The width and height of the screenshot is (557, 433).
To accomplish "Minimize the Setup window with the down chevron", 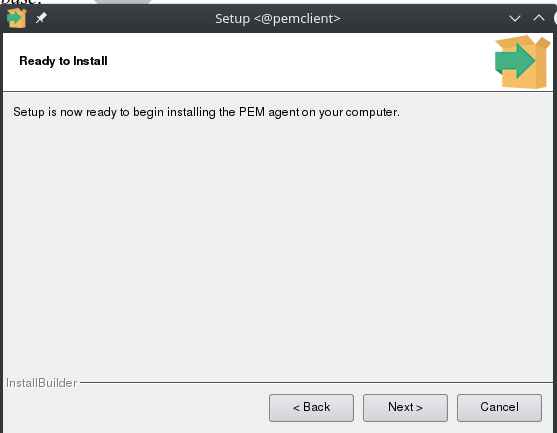I will (515, 18).
